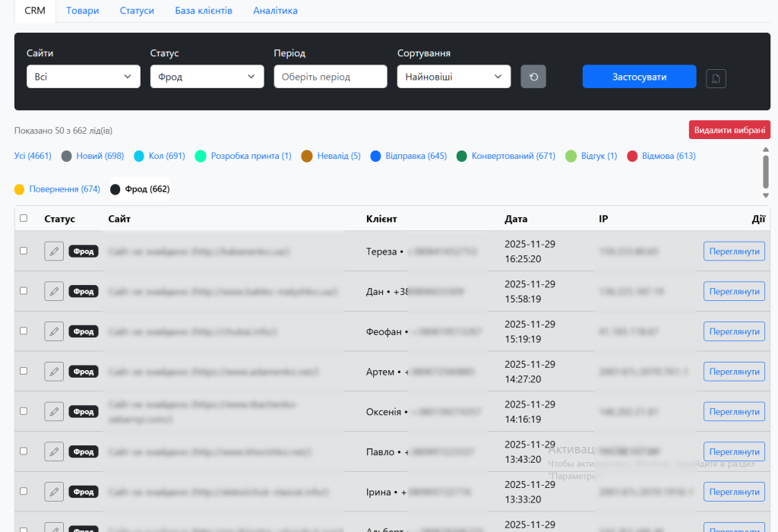Image resolution: width=778 pixels, height=532 pixels.
Task: Check the checkbox for Дан row
Action: (24, 291)
